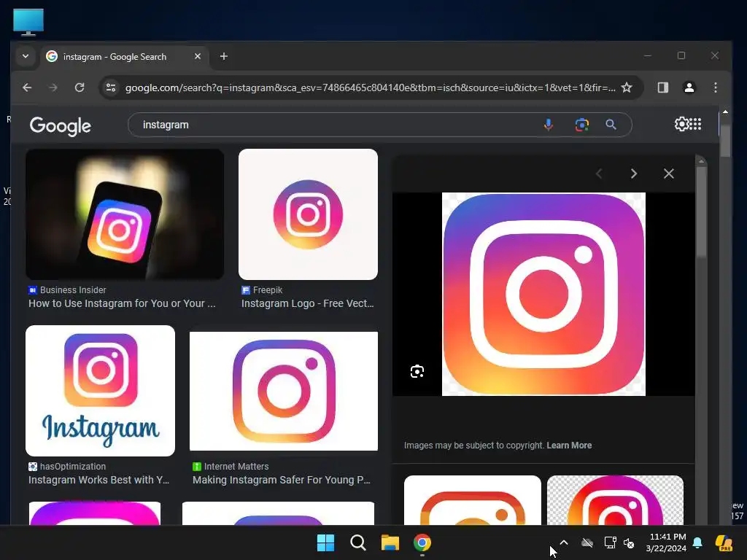Click the magnifier search button

tap(611, 125)
